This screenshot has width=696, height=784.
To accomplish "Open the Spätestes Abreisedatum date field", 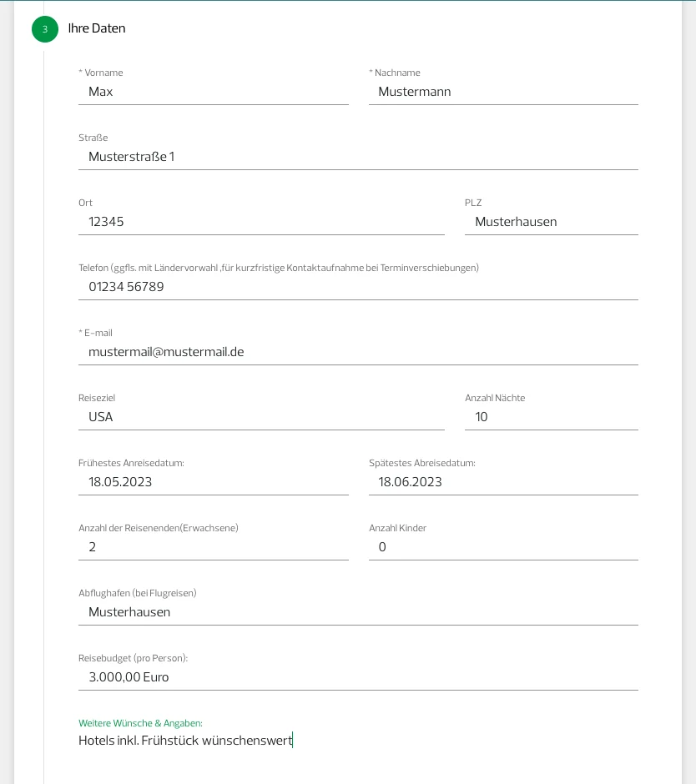I will (x=503, y=482).
